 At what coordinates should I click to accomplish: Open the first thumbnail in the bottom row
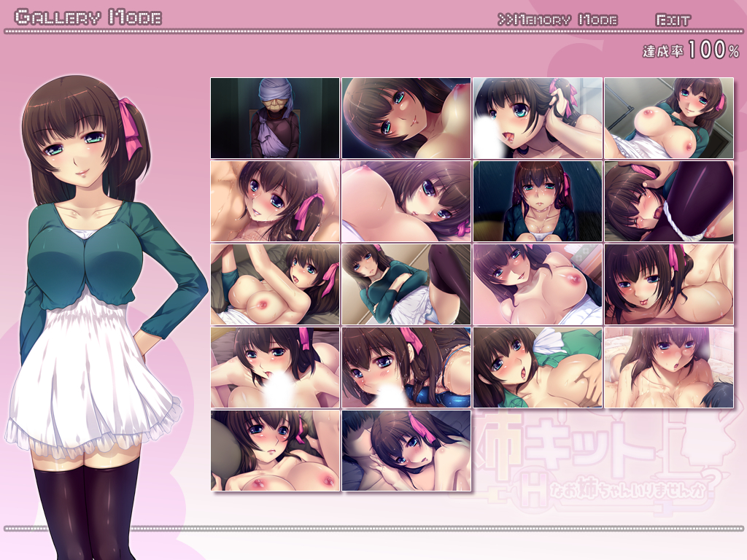275,451
